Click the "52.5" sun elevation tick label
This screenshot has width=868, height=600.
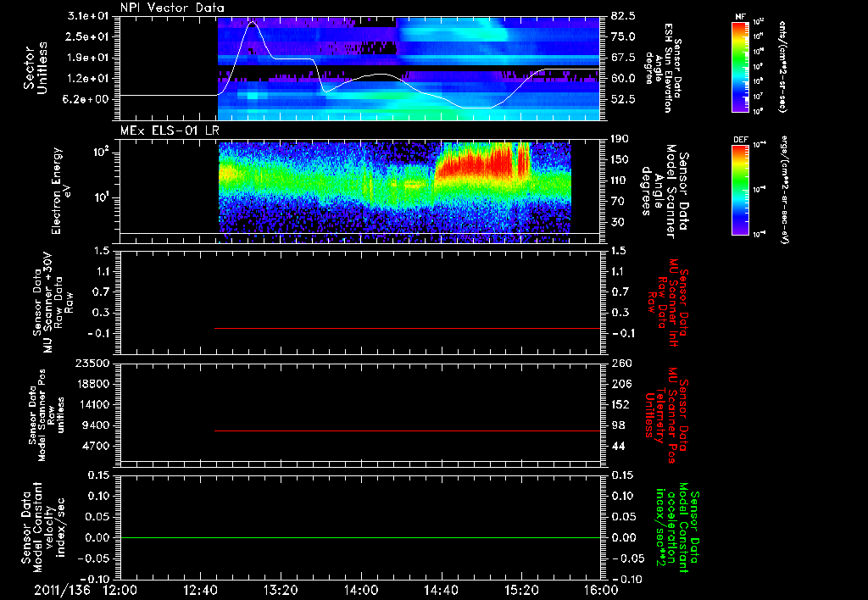coord(623,99)
